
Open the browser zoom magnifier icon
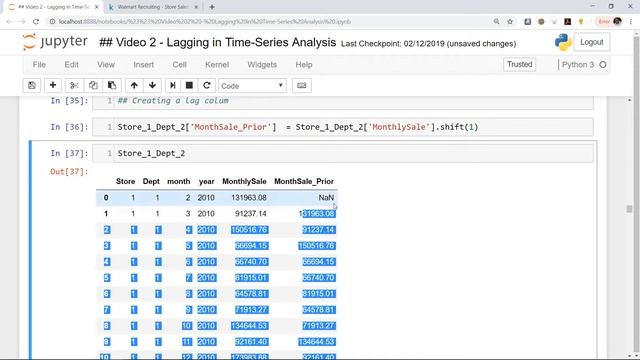[x=496, y=22]
